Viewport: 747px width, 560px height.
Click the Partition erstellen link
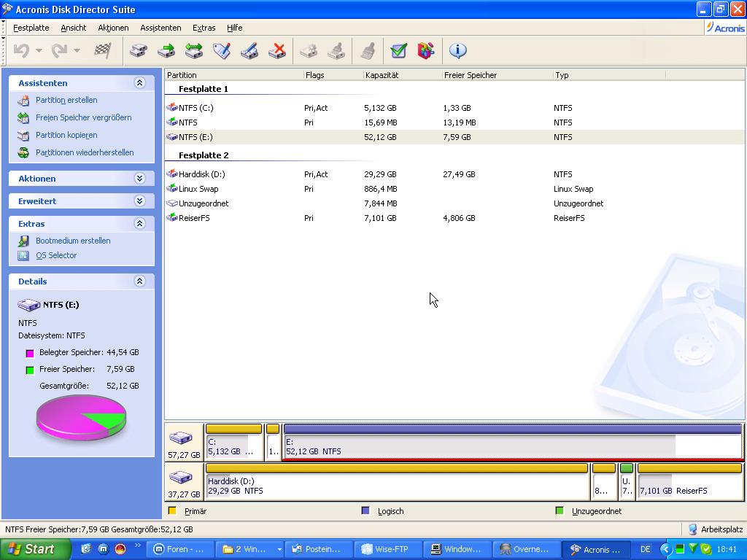(66, 100)
